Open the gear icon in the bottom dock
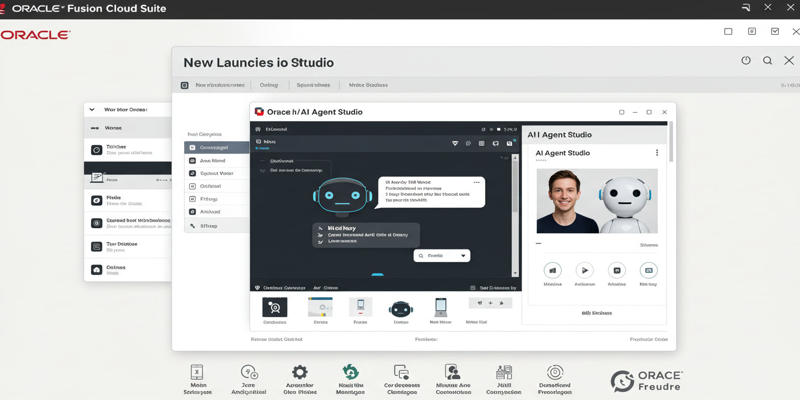Viewport: 800px width, 400px height. click(x=299, y=372)
